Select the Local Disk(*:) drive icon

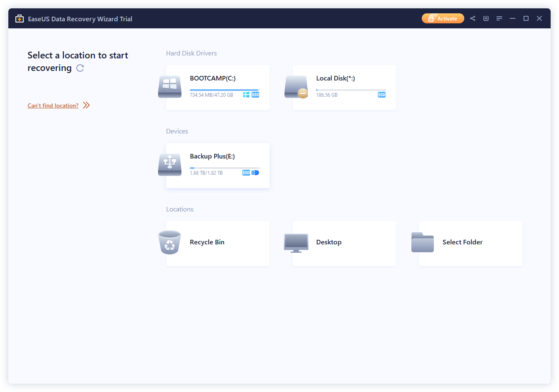point(296,86)
